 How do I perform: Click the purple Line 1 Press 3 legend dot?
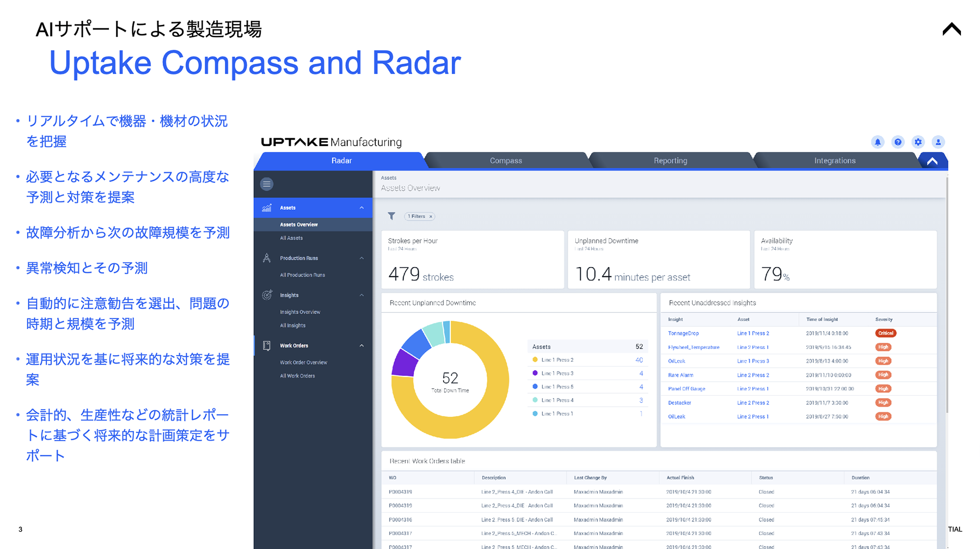[x=535, y=374]
